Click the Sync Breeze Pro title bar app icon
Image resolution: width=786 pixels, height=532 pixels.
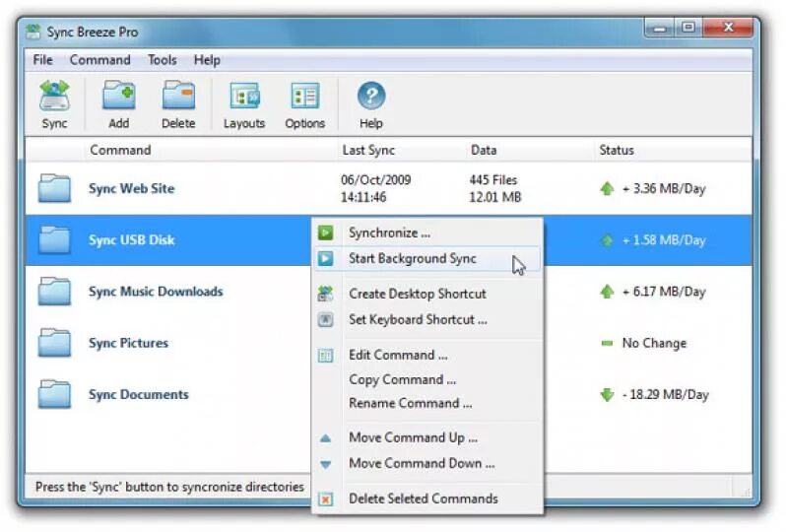point(33,32)
